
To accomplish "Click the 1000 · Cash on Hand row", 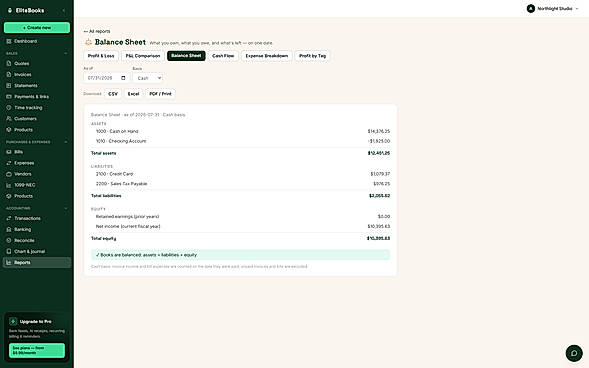I will (240, 131).
